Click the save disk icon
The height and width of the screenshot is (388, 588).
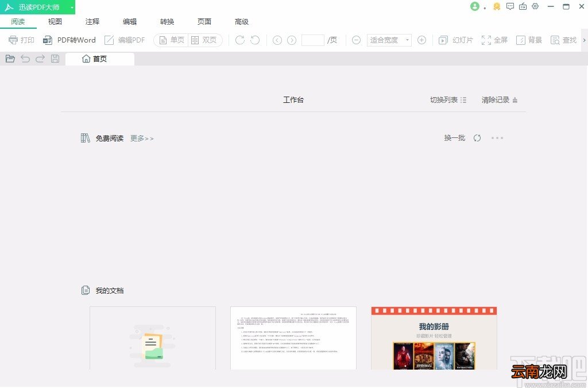55,59
